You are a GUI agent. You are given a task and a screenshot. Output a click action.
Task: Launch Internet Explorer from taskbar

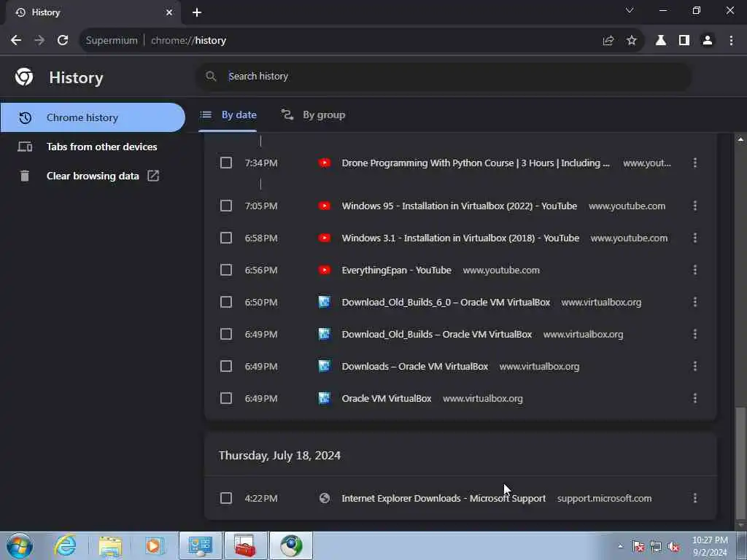pos(65,545)
